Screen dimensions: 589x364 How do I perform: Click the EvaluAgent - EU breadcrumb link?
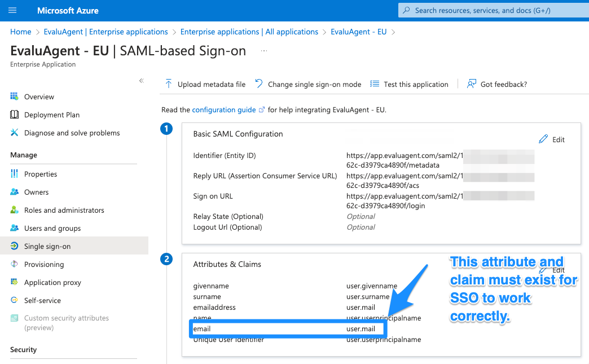pyautogui.click(x=358, y=32)
